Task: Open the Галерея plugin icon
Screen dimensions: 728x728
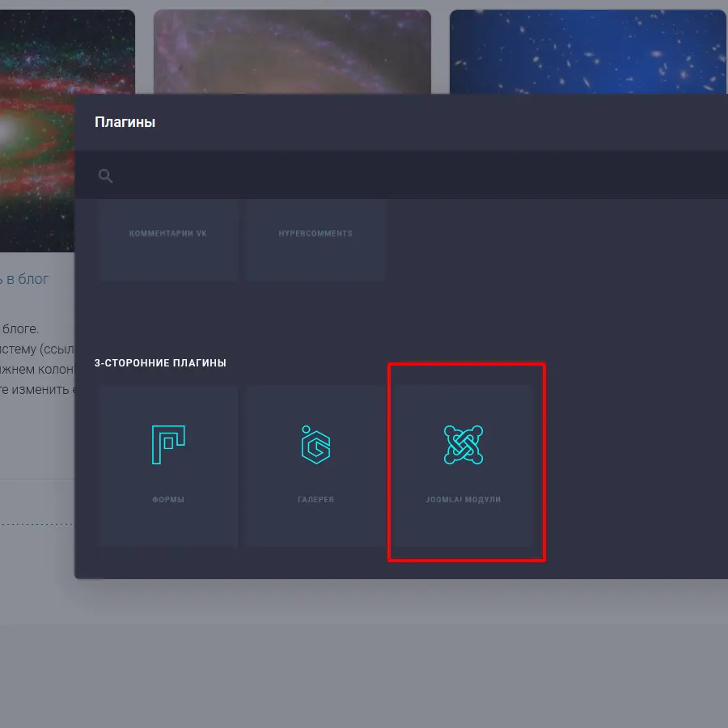Action: pyautogui.click(x=315, y=445)
